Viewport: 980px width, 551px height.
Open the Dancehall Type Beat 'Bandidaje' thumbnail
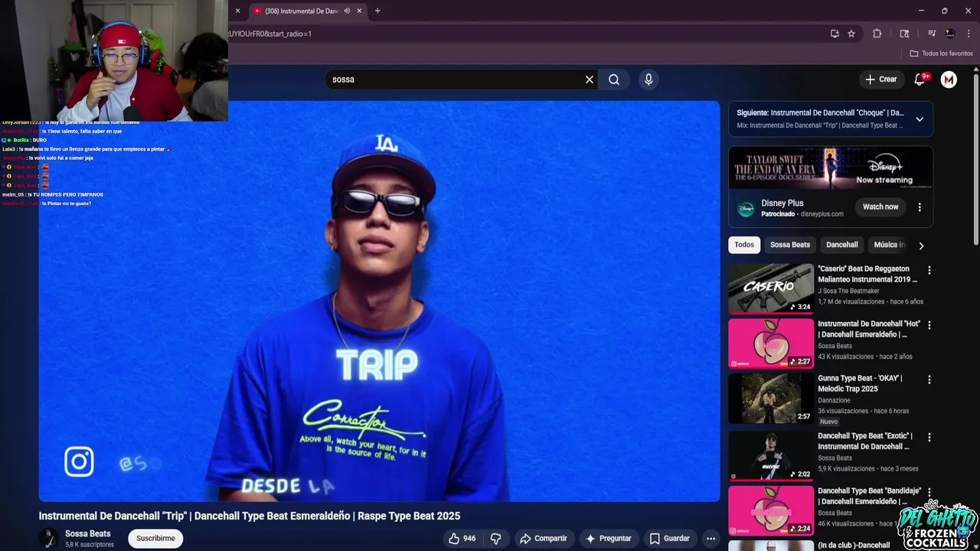pos(771,510)
